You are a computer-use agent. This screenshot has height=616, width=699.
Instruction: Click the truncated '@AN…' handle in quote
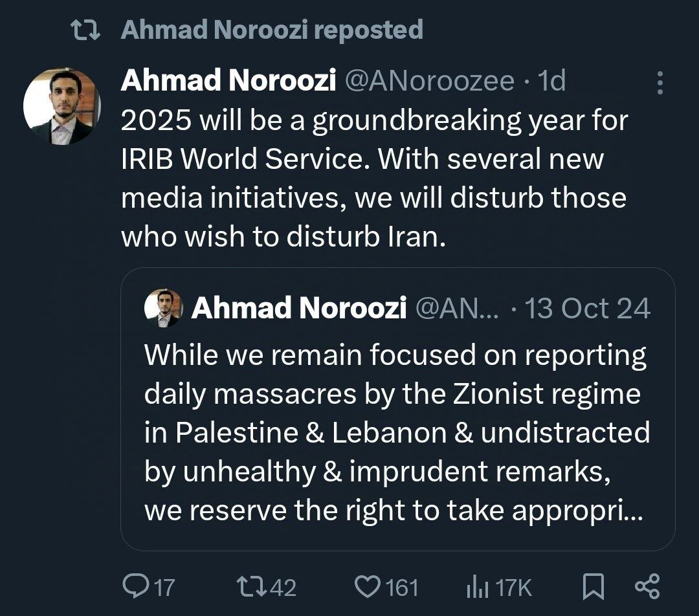[x=456, y=309]
